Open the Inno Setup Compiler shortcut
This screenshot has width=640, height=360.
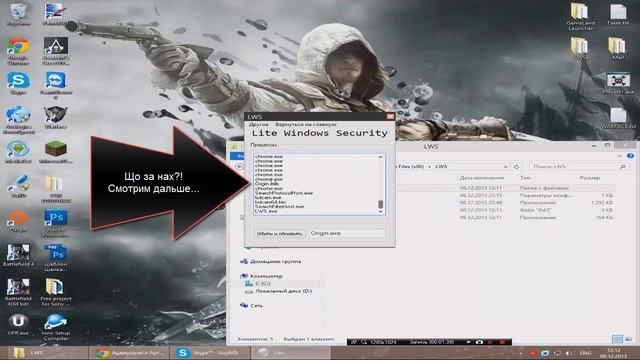tap(56, 327)
